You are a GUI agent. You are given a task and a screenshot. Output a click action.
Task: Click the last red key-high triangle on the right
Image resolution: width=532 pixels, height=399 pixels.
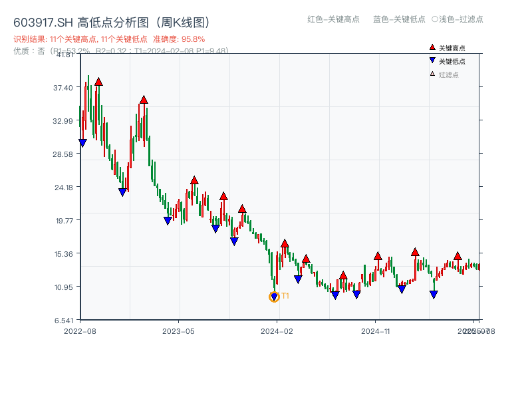click(x=458, y=256)
